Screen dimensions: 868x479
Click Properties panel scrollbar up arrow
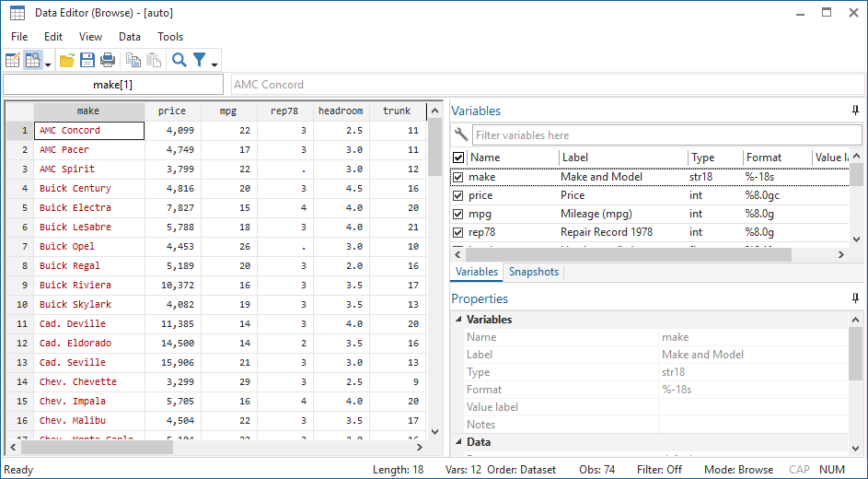coord(856,320)
